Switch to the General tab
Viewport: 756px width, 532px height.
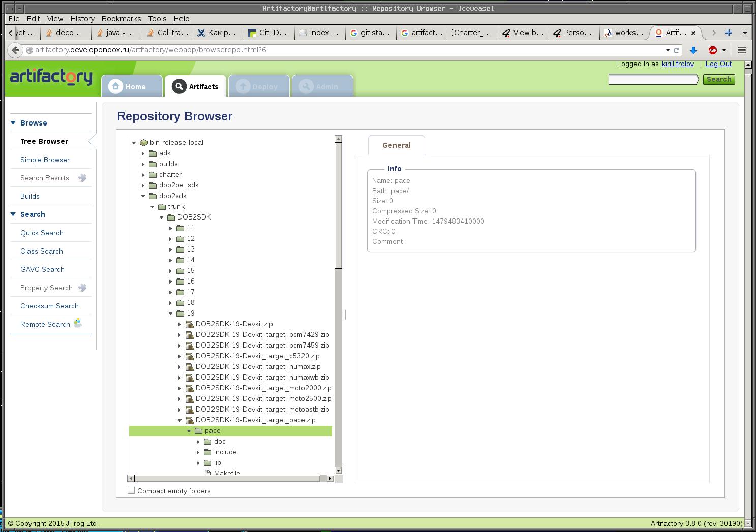tap(397, 145)
